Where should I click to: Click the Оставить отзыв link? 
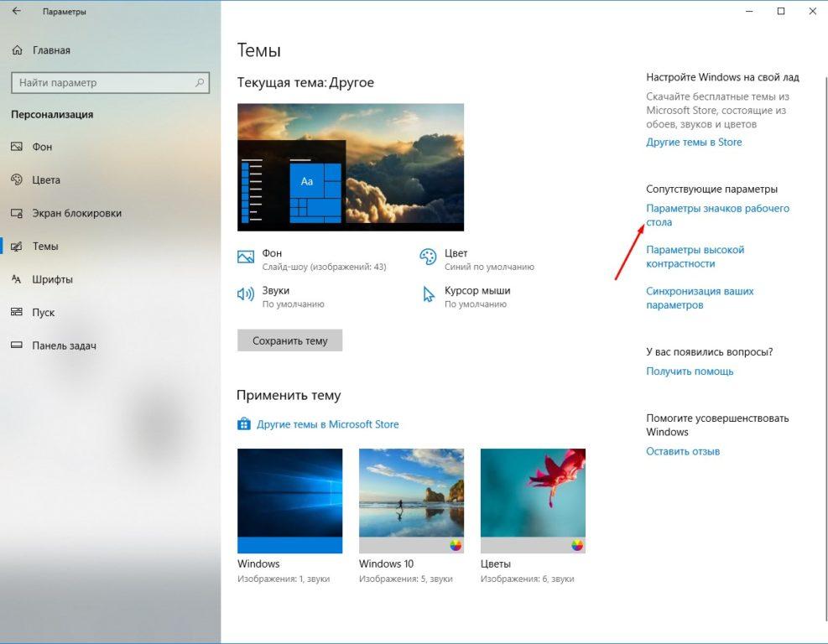coord(683,451)
